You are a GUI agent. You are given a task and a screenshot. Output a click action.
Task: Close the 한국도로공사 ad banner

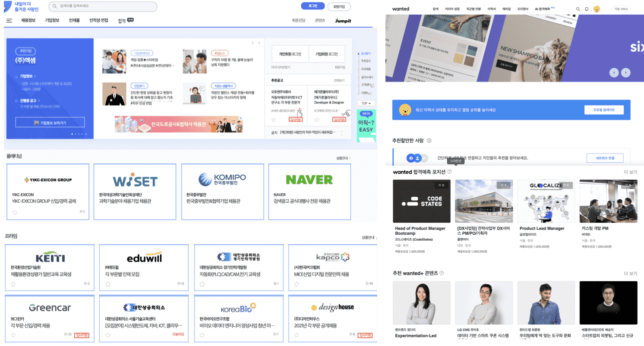pyautogui.click(x=241, y=118)
